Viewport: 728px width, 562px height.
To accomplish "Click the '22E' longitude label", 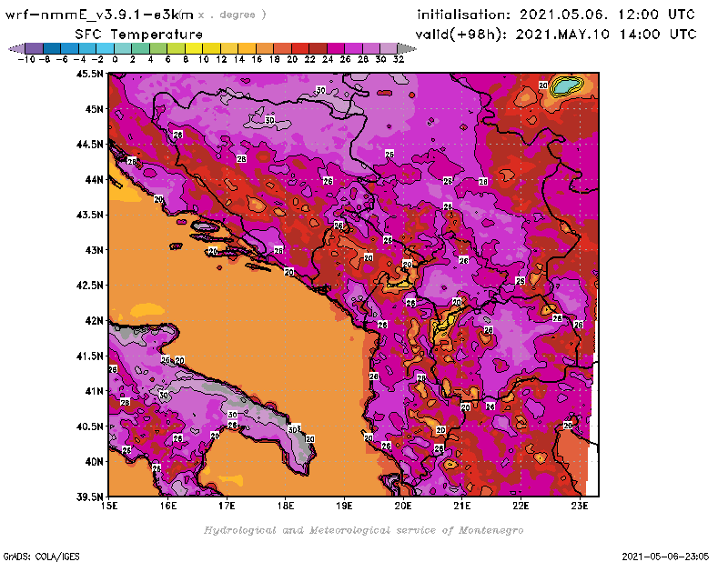I will (x=521, y=506).
